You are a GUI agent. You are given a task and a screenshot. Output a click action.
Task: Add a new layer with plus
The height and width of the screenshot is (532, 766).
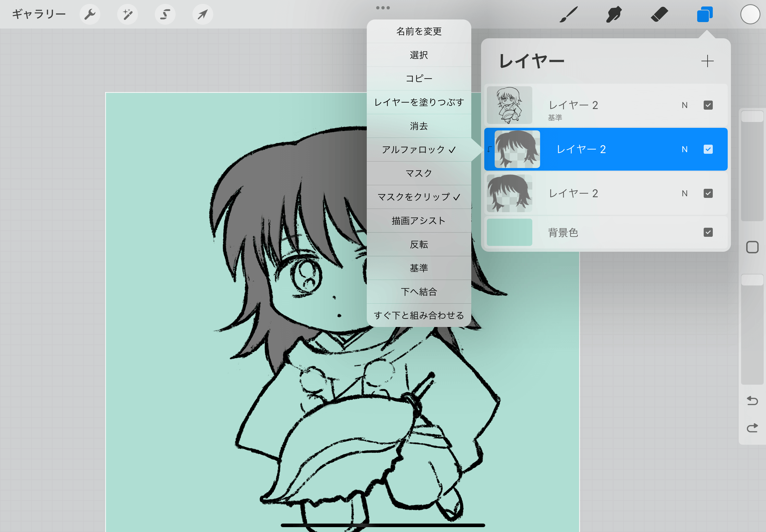coord(707,61)
